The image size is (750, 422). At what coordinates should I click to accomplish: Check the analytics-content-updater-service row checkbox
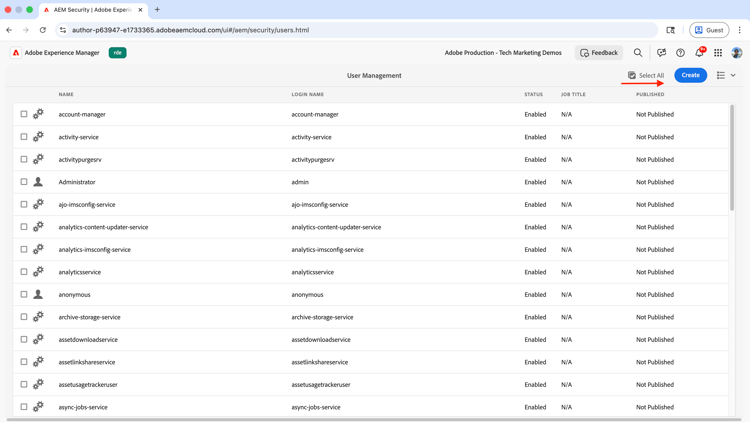(x=24, y=226)
